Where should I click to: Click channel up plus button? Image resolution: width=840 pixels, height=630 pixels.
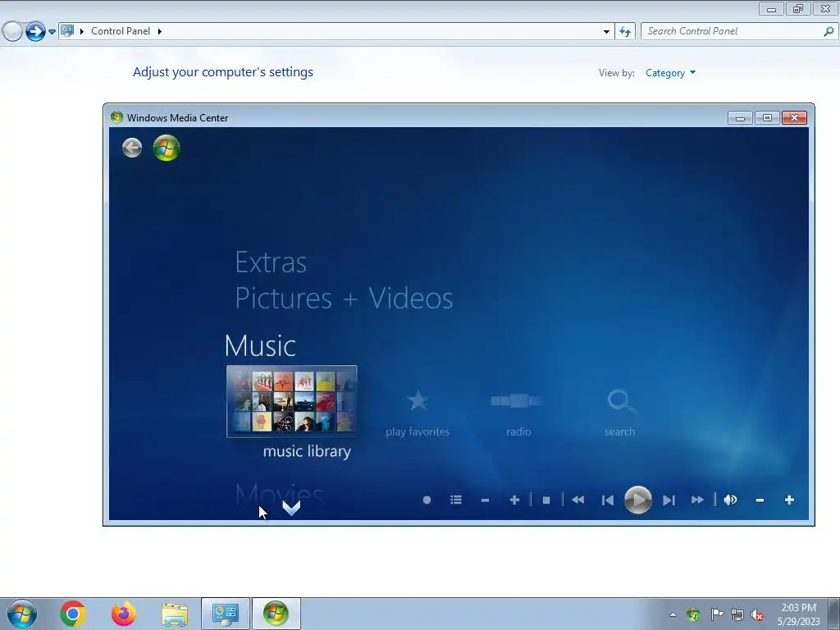pyautogui.click(x=514, y=500)
